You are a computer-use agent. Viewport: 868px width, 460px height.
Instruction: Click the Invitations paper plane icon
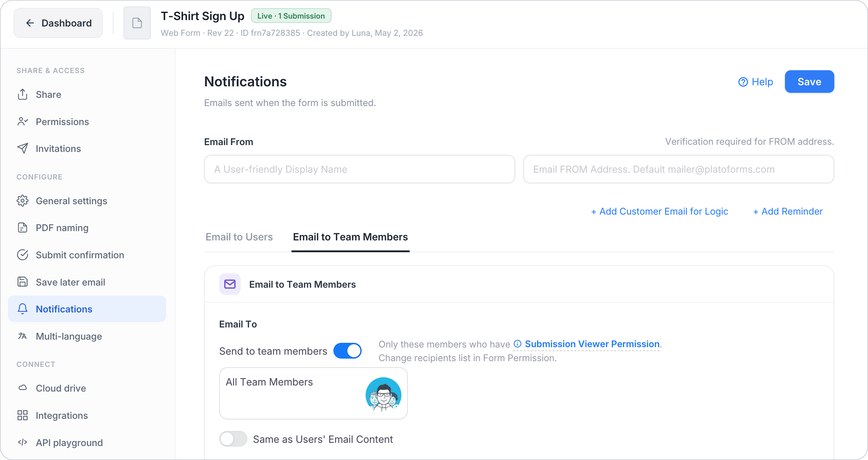tap(23, 148)
